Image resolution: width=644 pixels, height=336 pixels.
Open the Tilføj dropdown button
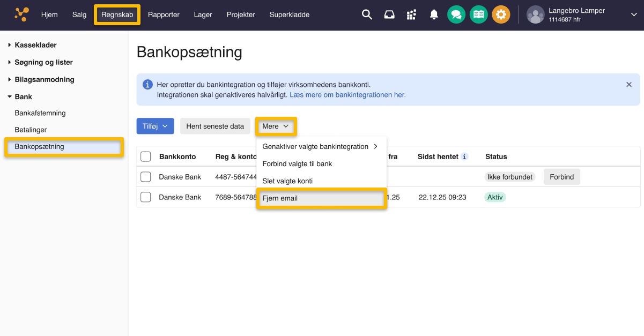(156, 126)
